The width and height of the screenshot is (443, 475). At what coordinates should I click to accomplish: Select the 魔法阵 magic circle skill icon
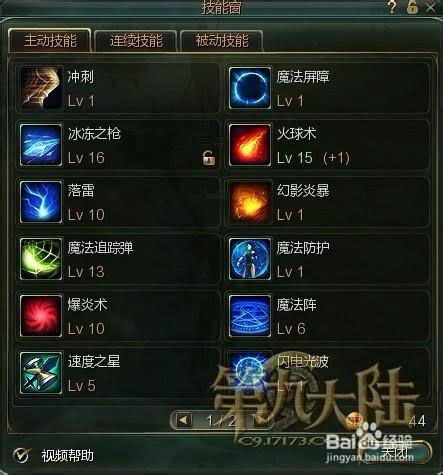click(x=250, y=316)
